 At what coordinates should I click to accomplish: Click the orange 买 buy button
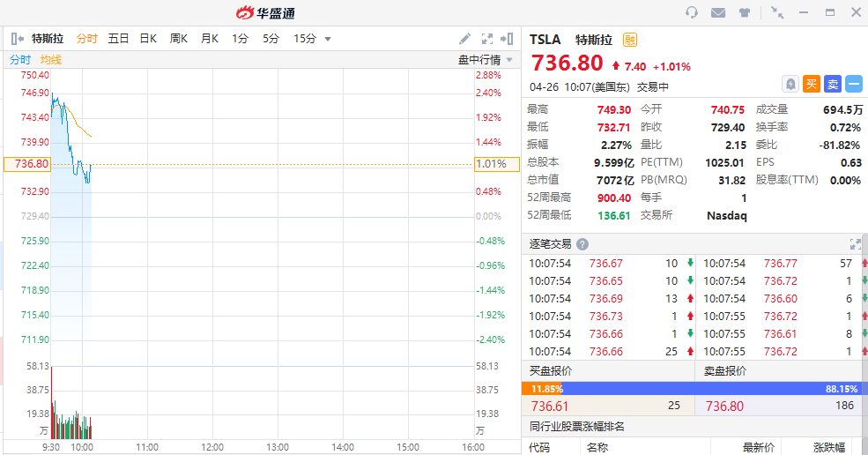[812, 84]
